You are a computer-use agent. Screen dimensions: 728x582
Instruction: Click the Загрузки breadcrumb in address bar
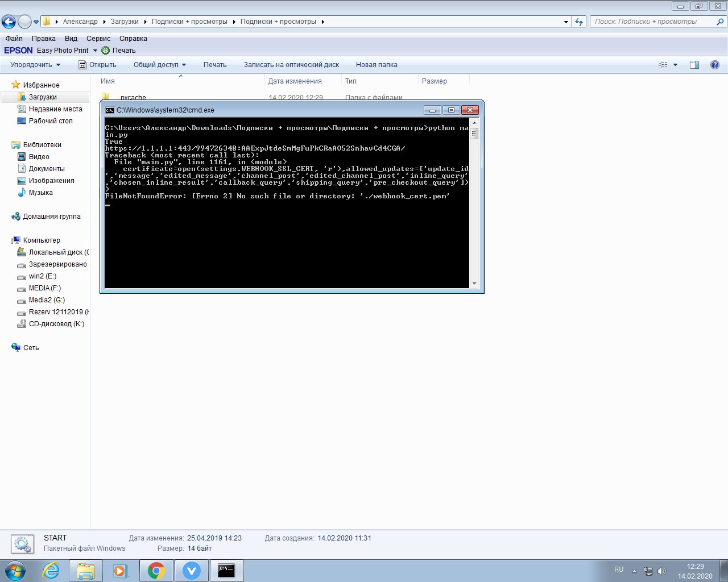125,22
